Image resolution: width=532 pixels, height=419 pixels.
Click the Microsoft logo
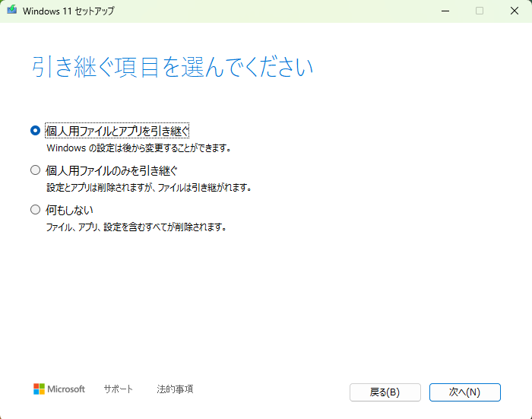coord(59,389)
